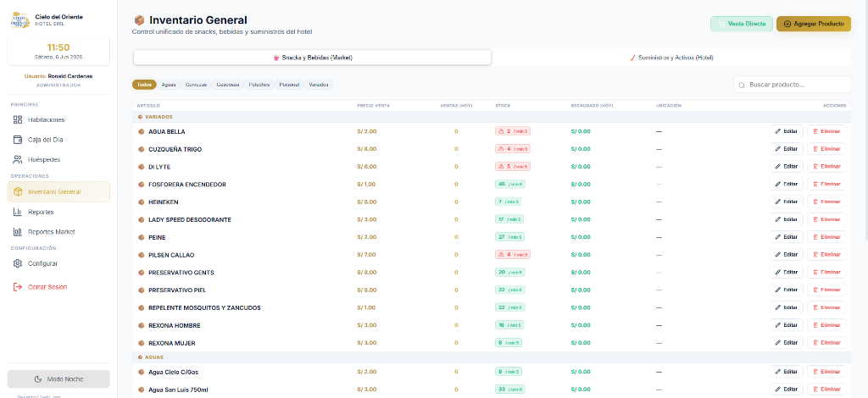Click the S/ 0.00 recaudado of CUZQUEÑA TRIGO
Screen dimensions: 868x398
(581, 149)
